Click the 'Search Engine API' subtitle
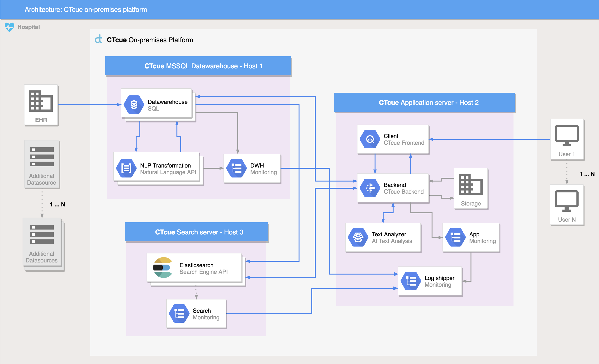599x364 pixels. (204, 272)
